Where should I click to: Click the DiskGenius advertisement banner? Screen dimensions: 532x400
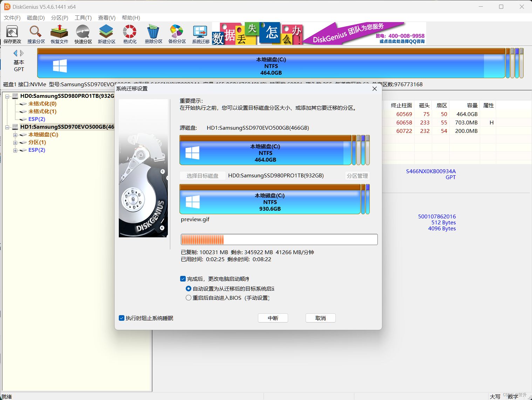tap(319, 33)
